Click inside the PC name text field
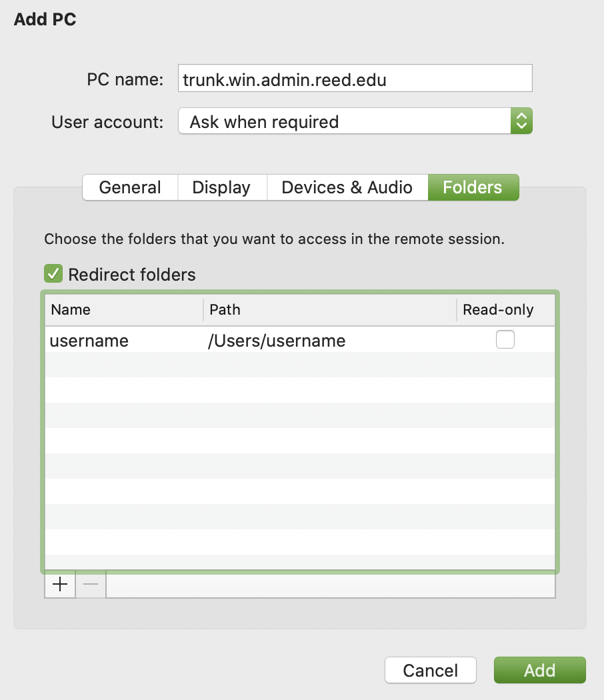 pyautogui.click(x=355, y=80)
